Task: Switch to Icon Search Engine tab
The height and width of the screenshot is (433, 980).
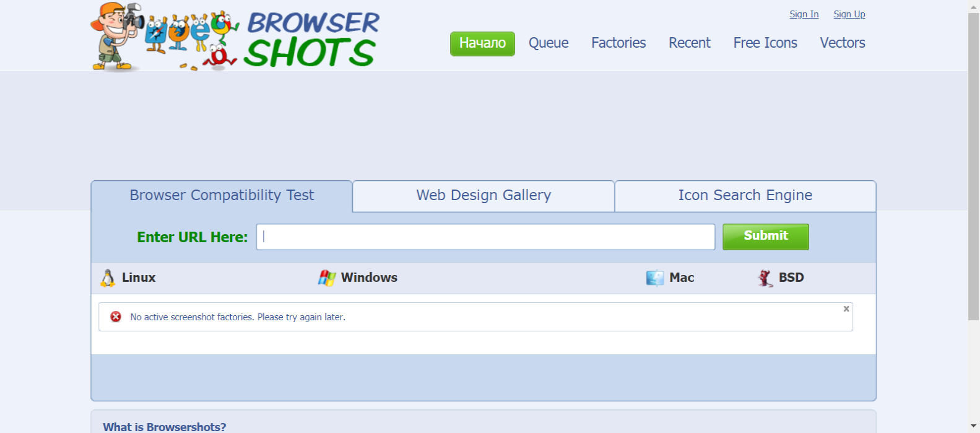Action: click(745, 196)
